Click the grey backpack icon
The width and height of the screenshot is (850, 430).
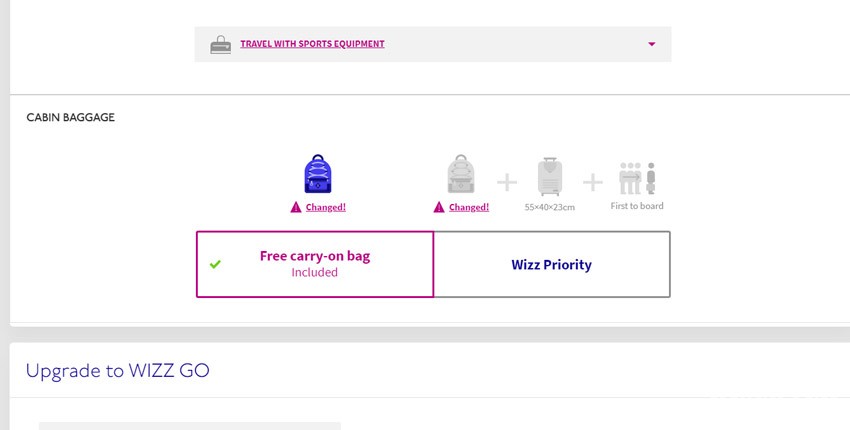(x=461, y=174)
